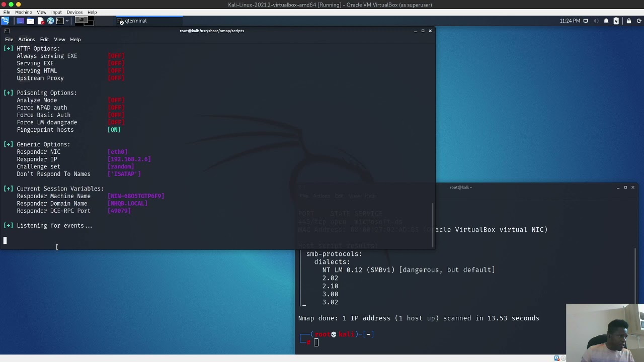
Task: Click the 'Analyze Mode' option row
Action: point(70,100)
